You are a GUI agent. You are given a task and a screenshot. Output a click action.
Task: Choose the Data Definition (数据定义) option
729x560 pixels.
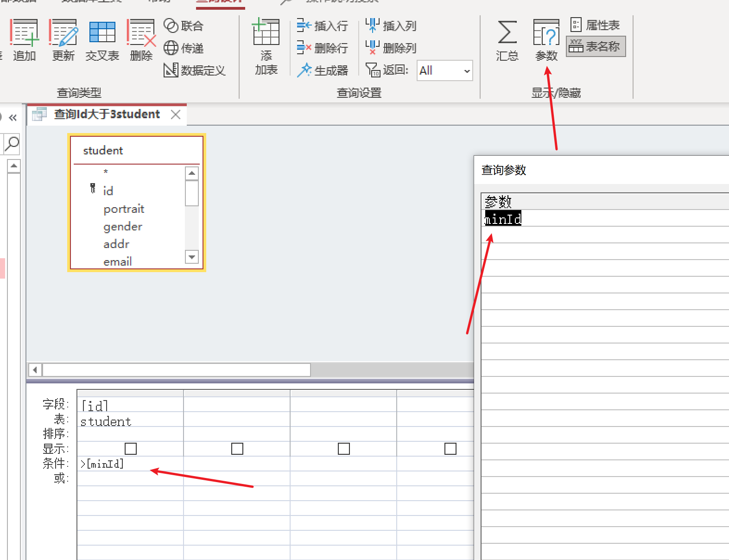pyautogui.click(x=195, y=70)
